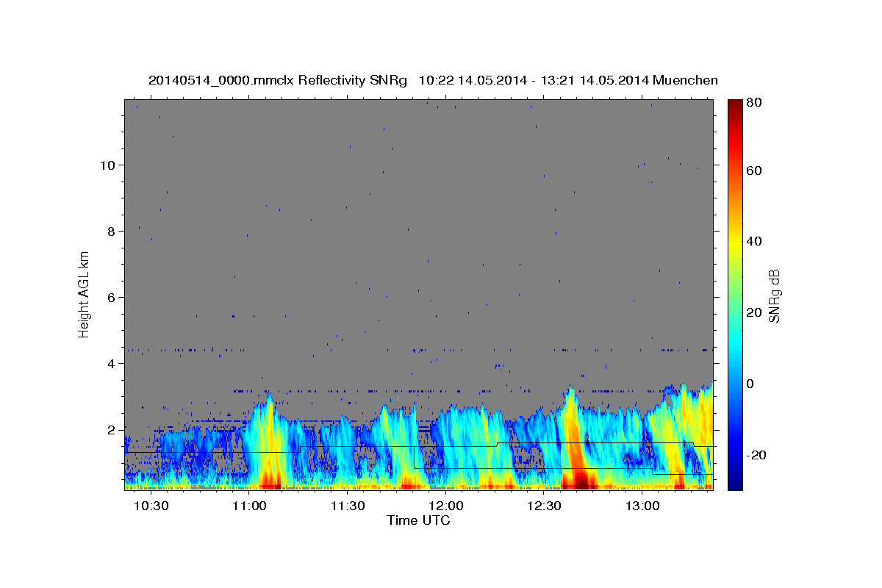The image size is (882, 588).
Task: Click the 11:00 time tick label
Action: (x=250, y=506)
